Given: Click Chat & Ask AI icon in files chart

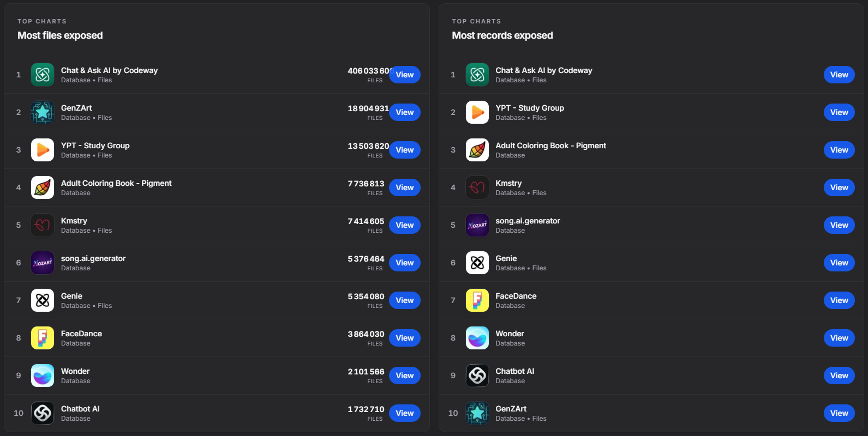Looking at the screenshot, I should click(43, 75).
